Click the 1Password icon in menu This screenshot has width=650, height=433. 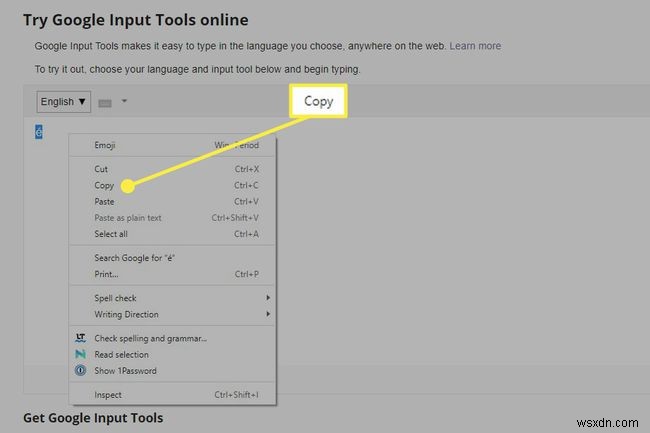[x=80, y=370]
